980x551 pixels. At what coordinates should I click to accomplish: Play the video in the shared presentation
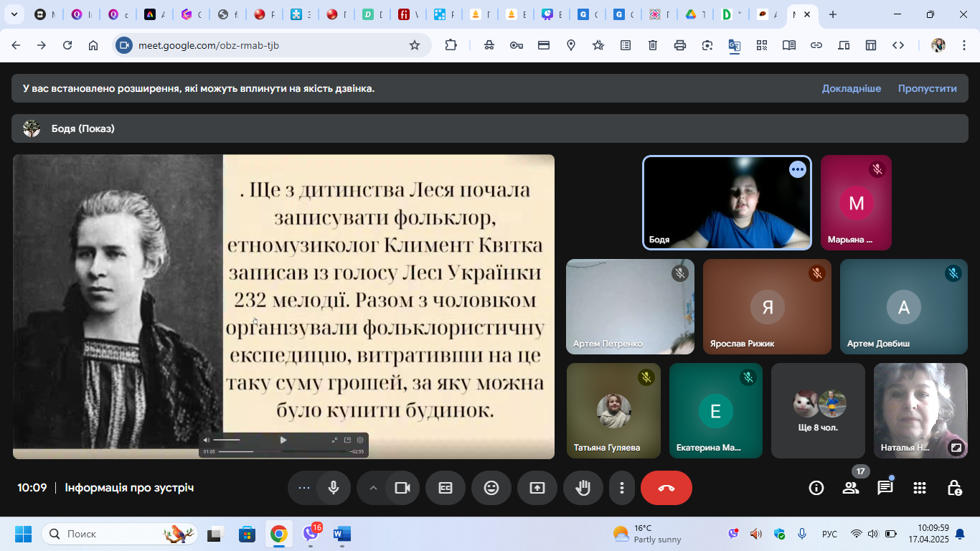pyautogui.click(x=283, y=440)
